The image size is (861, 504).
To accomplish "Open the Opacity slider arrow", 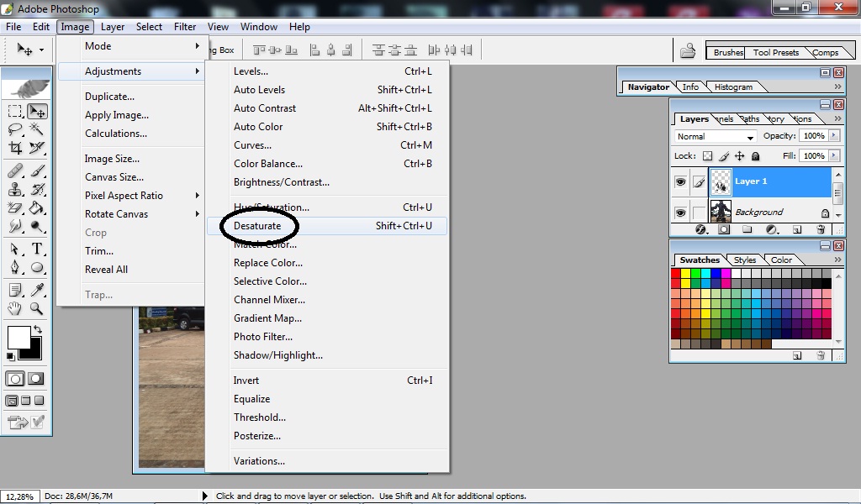I will (834, 136).
